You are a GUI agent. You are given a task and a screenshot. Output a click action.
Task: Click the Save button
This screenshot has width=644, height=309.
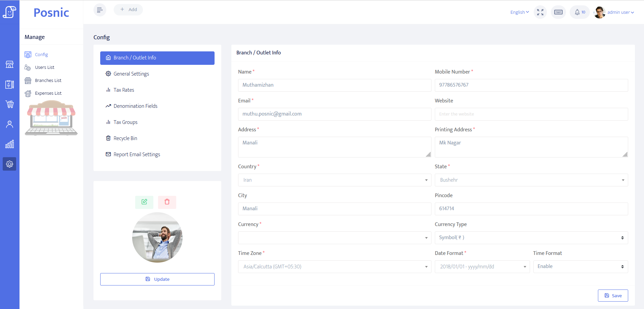tap(613, 296)
